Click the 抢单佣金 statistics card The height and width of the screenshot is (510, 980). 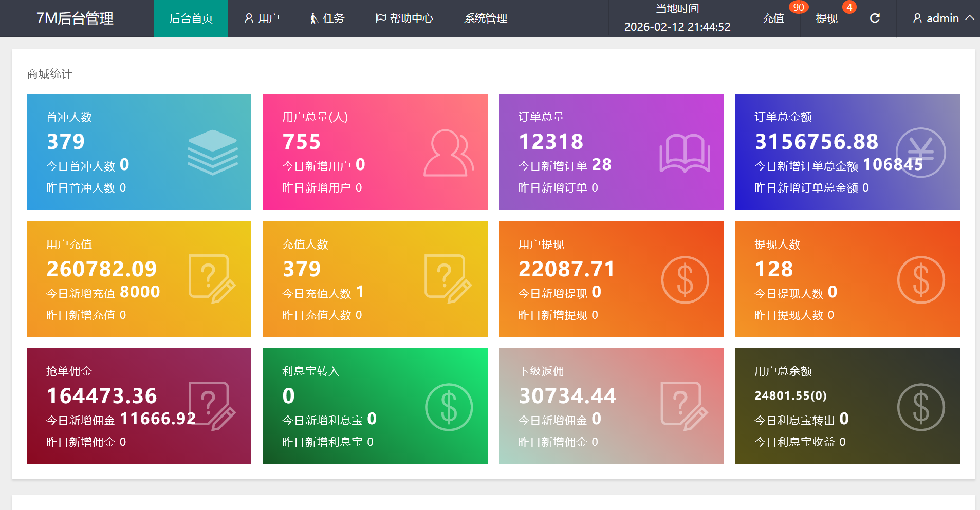coord(139,406)
